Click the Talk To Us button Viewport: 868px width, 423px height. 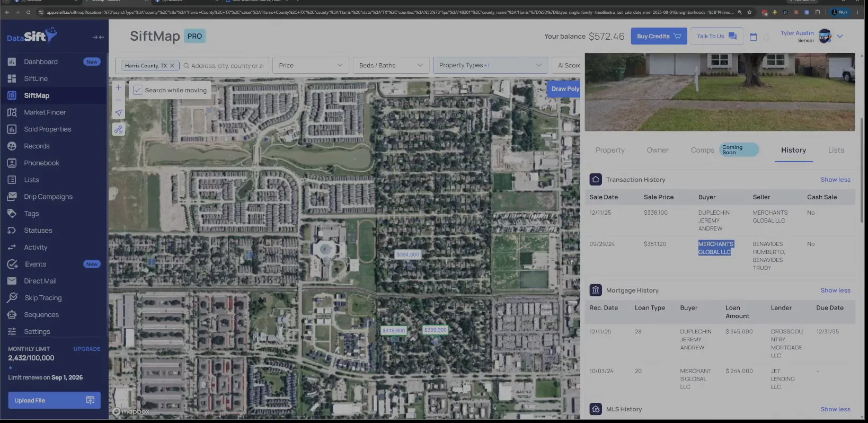point(716,36)
